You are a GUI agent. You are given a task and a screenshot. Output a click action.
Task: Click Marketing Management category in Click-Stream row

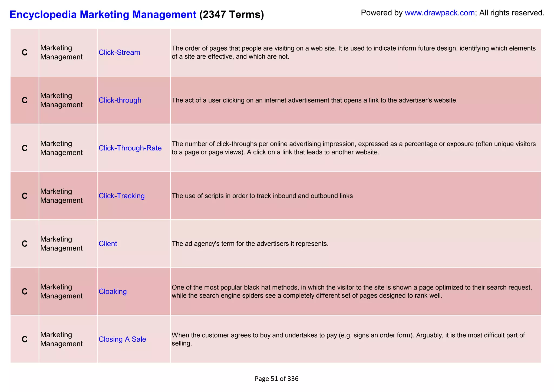click(61, 52)
